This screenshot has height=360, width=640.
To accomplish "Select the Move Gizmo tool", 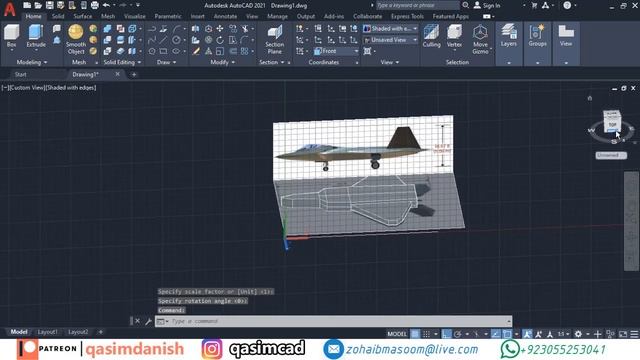I will click(x=480, y=39).
